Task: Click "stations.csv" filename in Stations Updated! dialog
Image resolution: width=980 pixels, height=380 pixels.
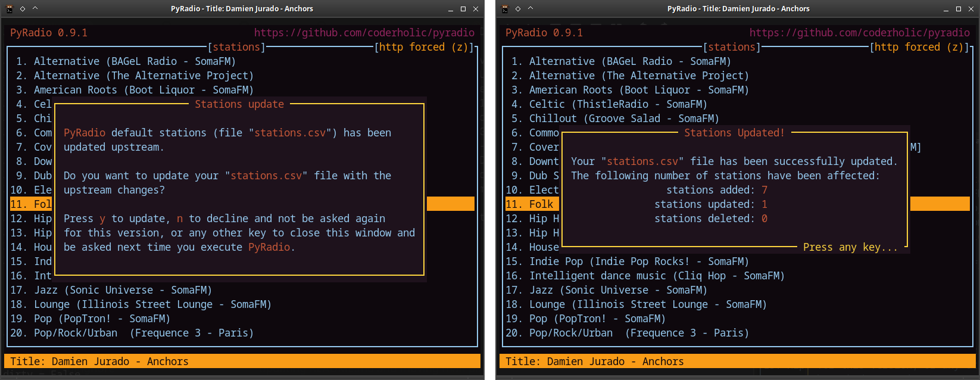Action: pyautogui.click(x=642, y=161)
